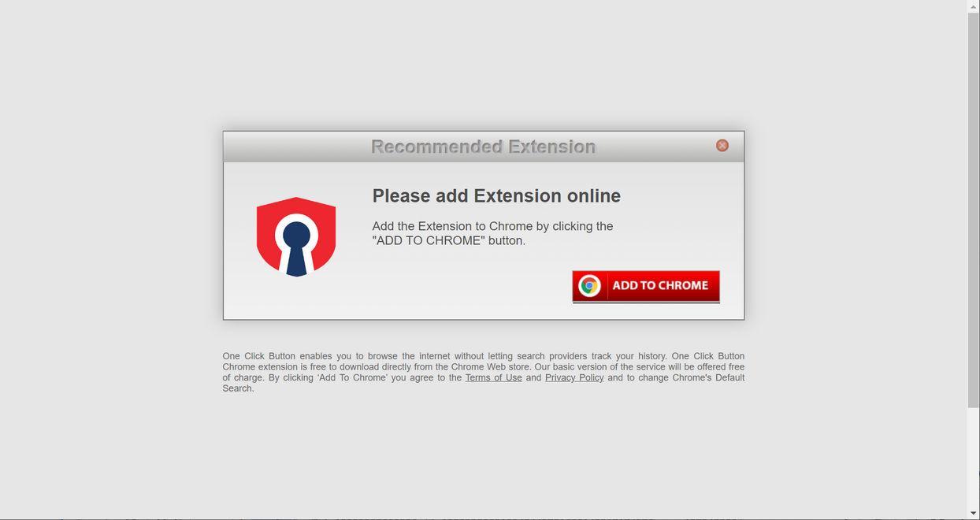Open the Privacy Policy link
Screen dimensions: 980x520
tap(574, 377)
